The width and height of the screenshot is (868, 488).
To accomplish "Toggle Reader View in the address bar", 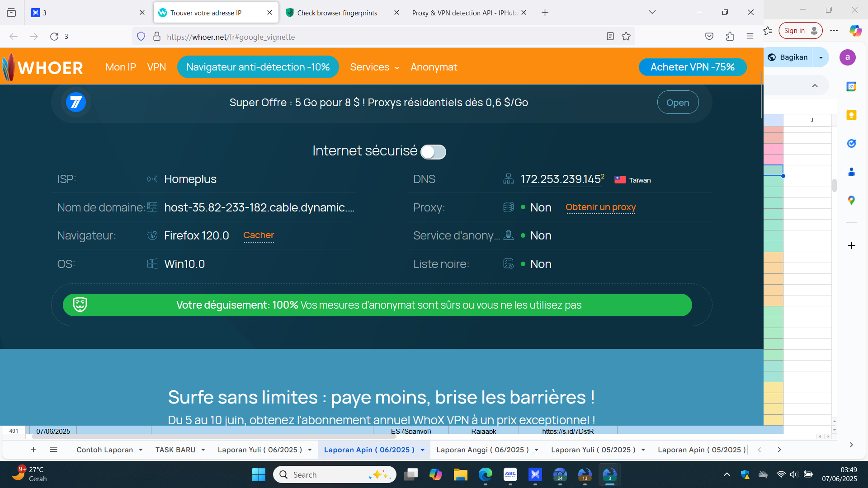I will (610, 37).
